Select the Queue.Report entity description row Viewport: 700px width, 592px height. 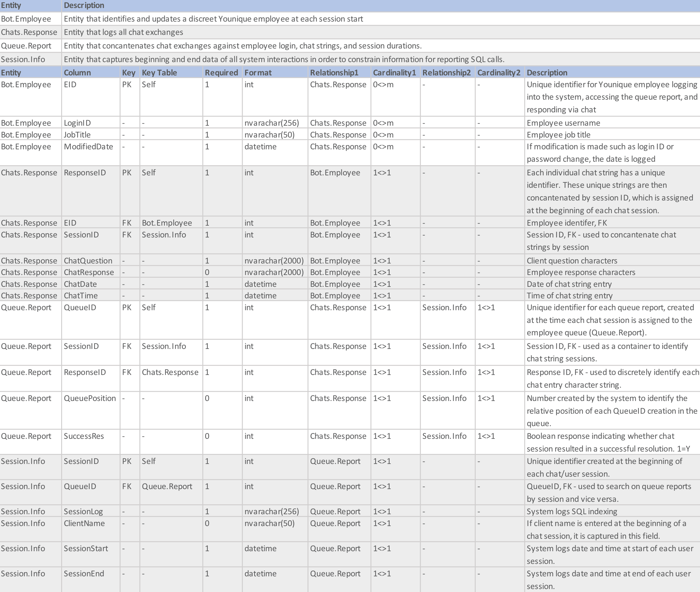pyautogui.click(x=350, y=46)
